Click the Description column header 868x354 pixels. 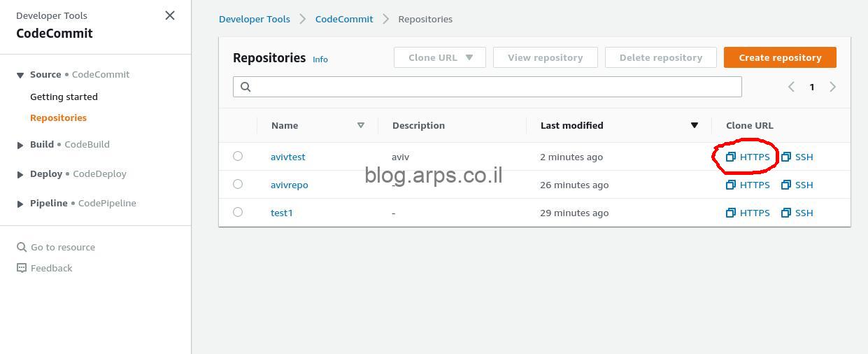(x=418, y=125)
